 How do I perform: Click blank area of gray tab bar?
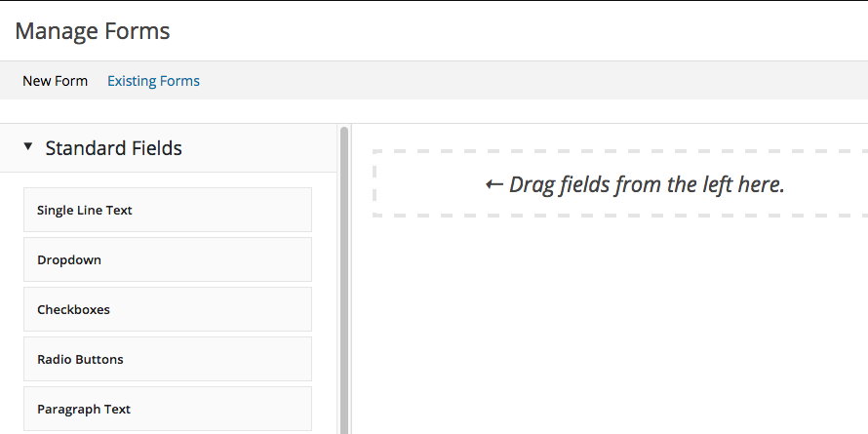(532, 81)
